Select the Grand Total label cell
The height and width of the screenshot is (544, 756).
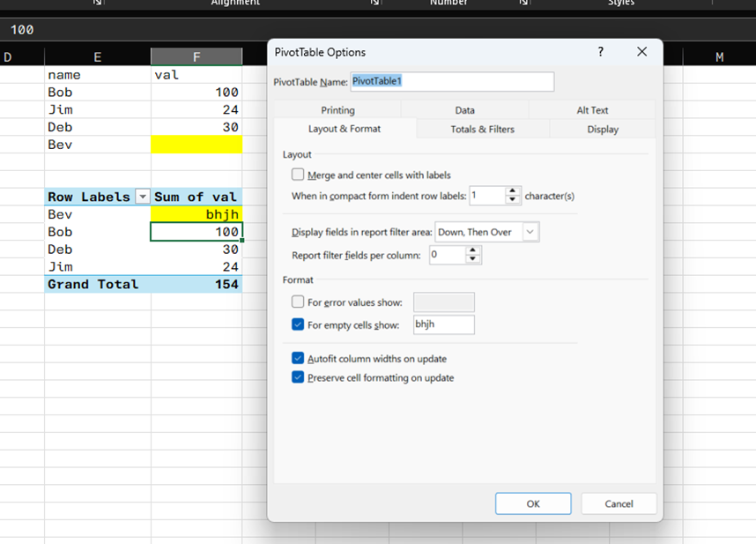click(98, 284)
